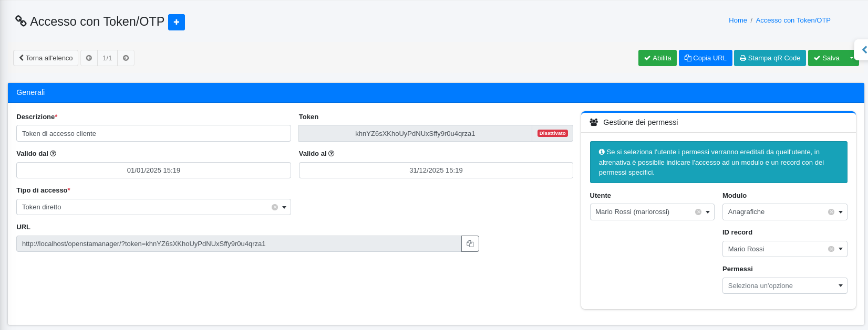
Task: Click Stampa qR Code button
Action: click(x=770, y=58)
